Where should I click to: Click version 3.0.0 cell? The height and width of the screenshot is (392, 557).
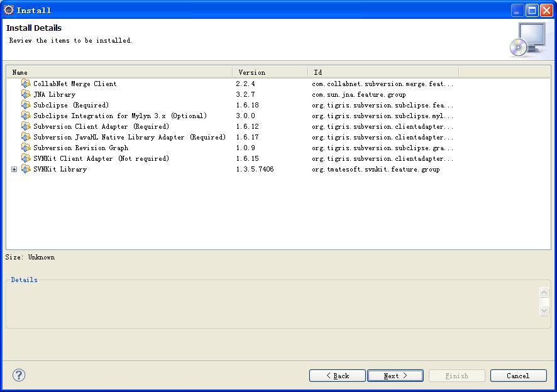pyautogui.click(x=245, y=116)
